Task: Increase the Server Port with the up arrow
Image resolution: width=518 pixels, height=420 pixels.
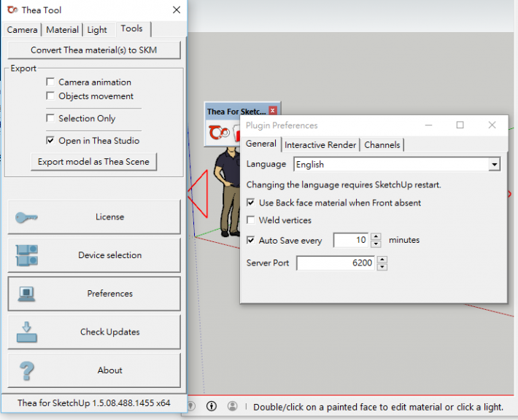Action: tap(382, 259)
